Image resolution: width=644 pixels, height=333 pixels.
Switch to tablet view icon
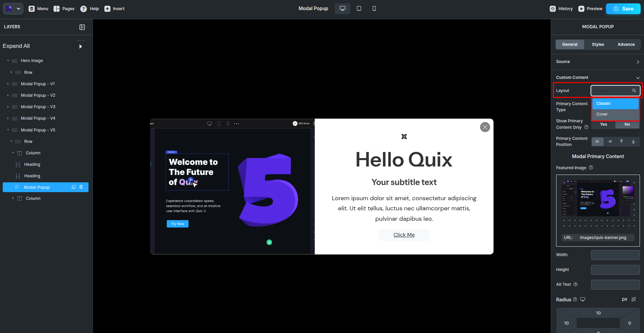359,8
